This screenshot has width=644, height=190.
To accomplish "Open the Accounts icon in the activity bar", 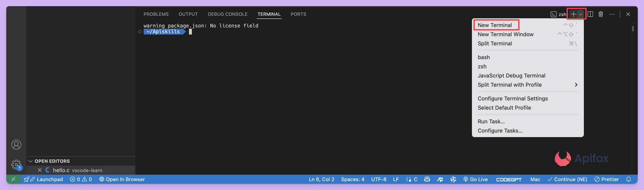I will (16, 145).
